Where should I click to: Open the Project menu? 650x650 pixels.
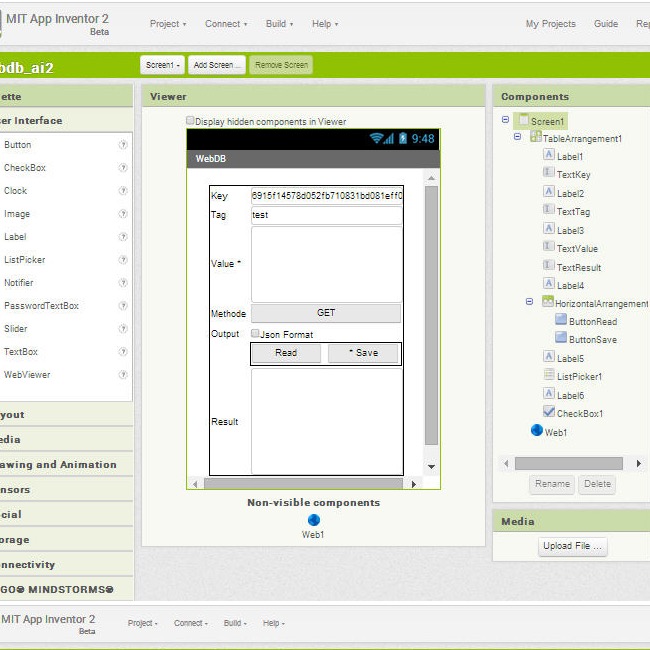coord(168,24)
